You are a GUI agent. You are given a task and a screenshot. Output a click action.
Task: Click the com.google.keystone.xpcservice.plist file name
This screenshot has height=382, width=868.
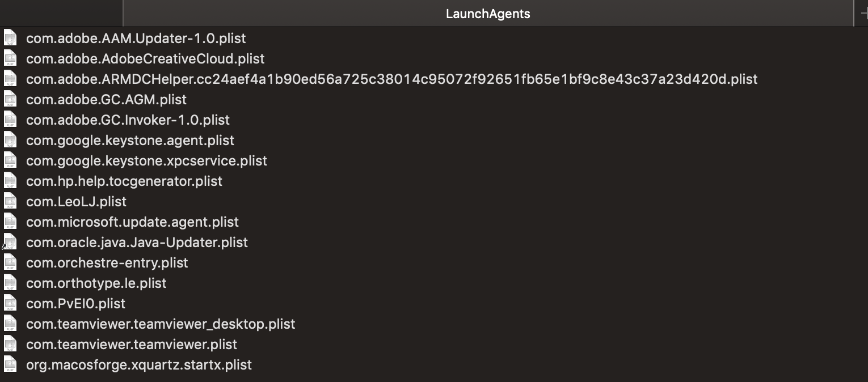point(146,161)
